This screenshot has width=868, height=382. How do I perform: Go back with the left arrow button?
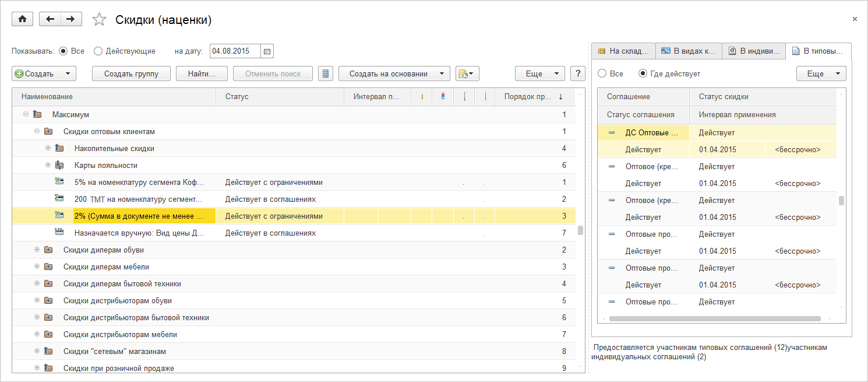tap(50, 19)
